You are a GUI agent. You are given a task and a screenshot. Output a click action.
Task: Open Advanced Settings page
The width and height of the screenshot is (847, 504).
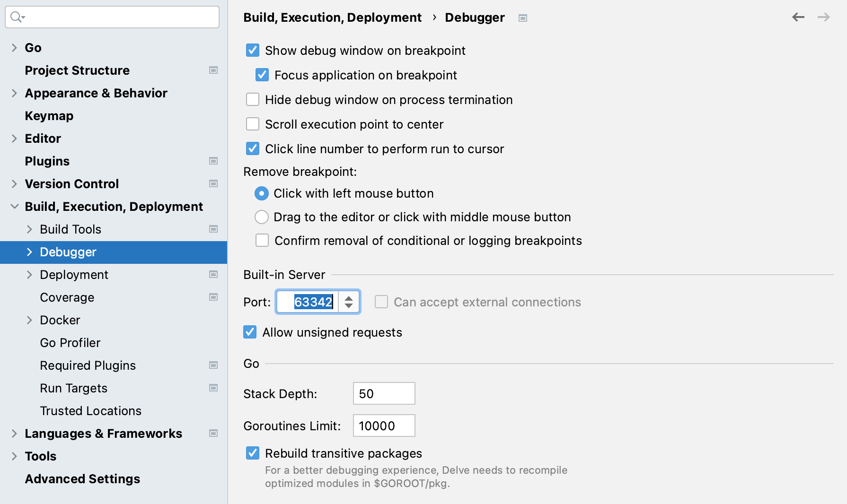82,479
